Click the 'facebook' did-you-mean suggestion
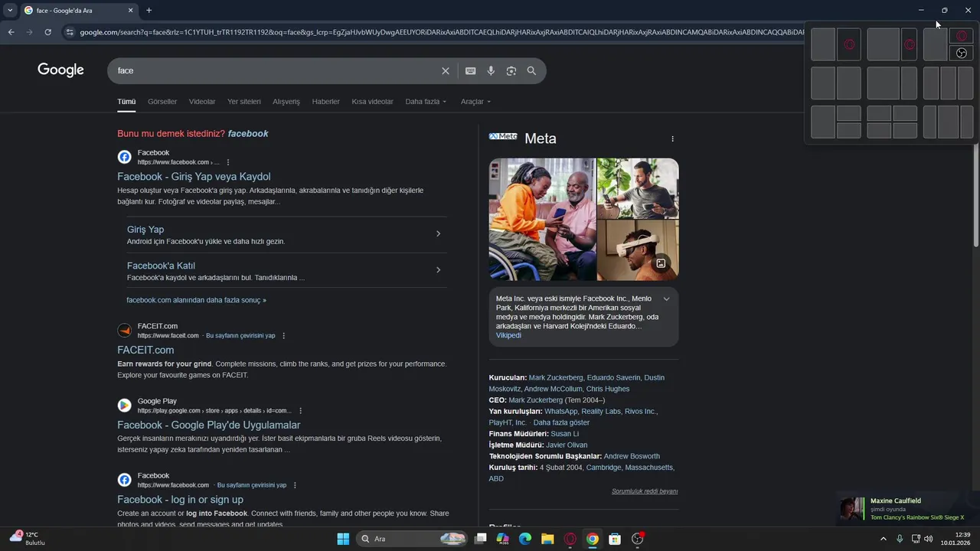The image size is (980, 551). [248, 133]
